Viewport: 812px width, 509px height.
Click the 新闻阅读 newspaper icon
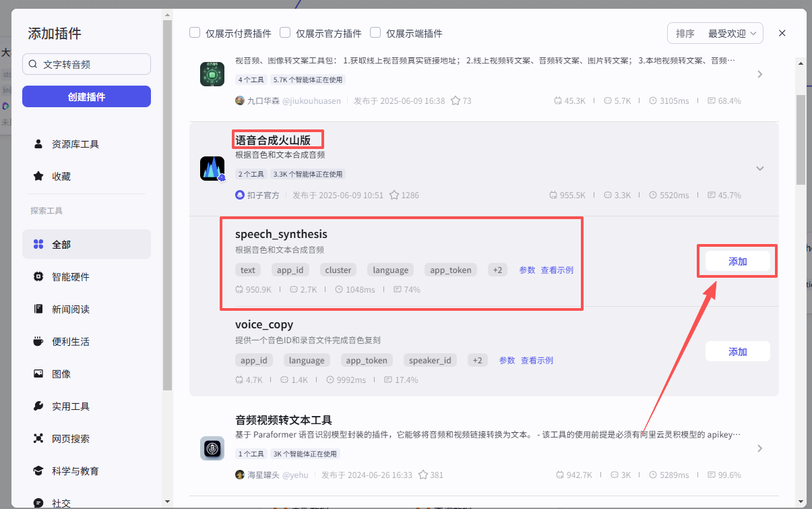point(38,309)
